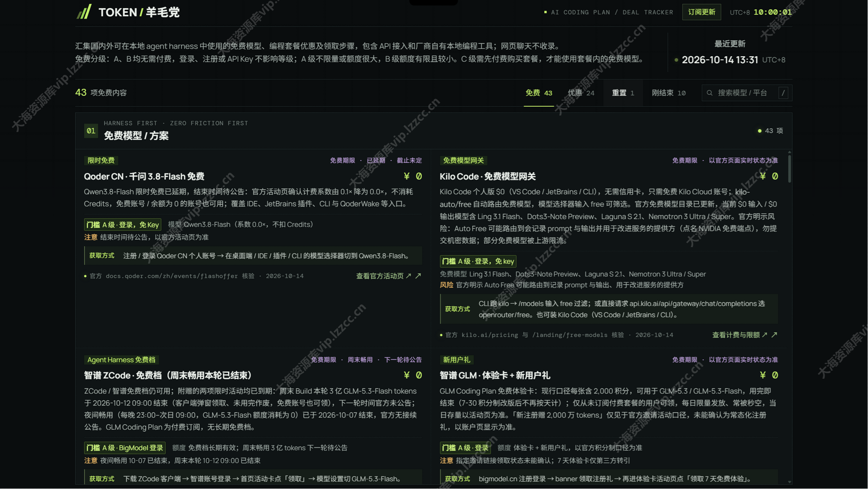Focus the 搜索模型 / 平台 search field
This screenshot has height=489, width=868.
(747, 93)
